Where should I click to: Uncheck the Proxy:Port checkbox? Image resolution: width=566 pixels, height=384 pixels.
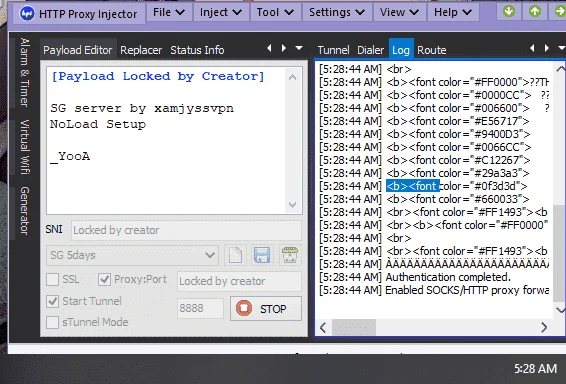pos(104,279)
